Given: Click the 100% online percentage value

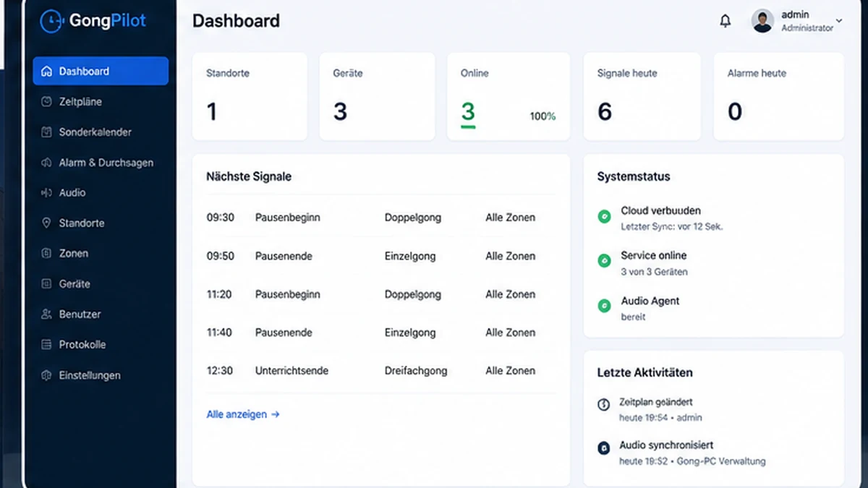Looking at the screenshot, I should coord(542,116).
